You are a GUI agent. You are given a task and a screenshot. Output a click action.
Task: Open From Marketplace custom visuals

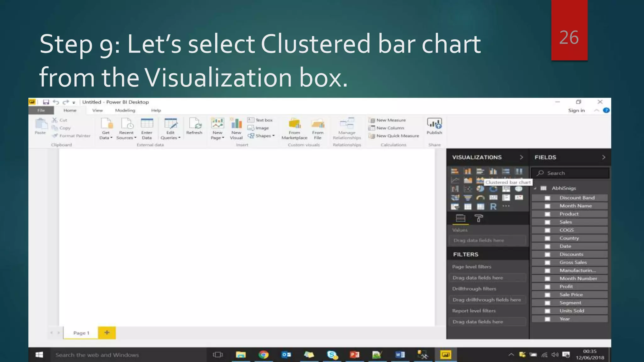tap(294, 129)
